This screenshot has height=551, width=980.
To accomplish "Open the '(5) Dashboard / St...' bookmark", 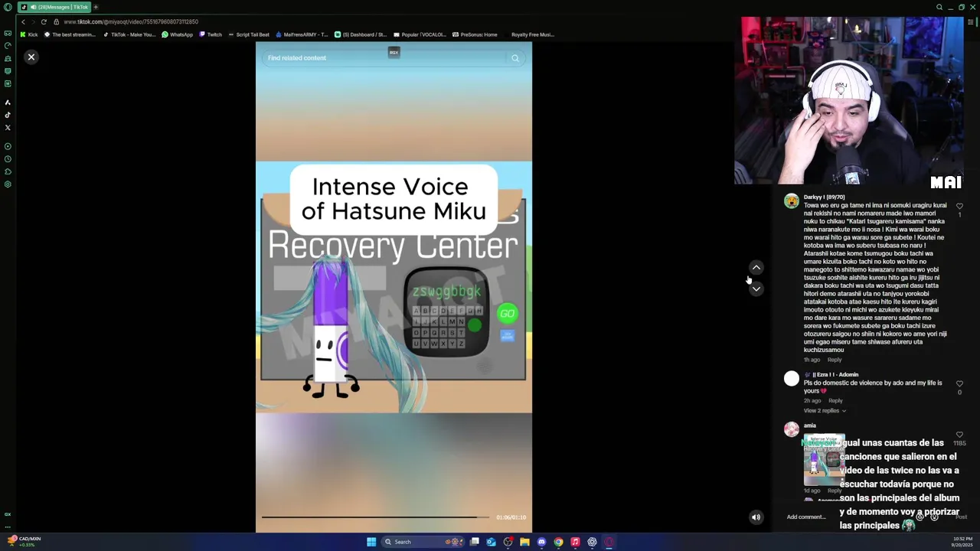I will click(x=361, y=34).
